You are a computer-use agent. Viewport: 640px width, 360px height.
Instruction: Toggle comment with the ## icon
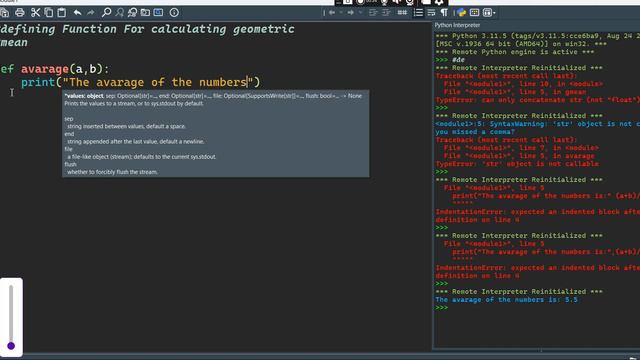[402, 13]
